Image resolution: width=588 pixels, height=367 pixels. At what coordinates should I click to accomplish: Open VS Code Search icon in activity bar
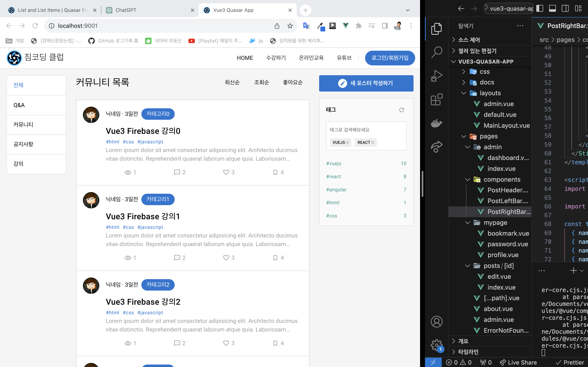point(436,52)
